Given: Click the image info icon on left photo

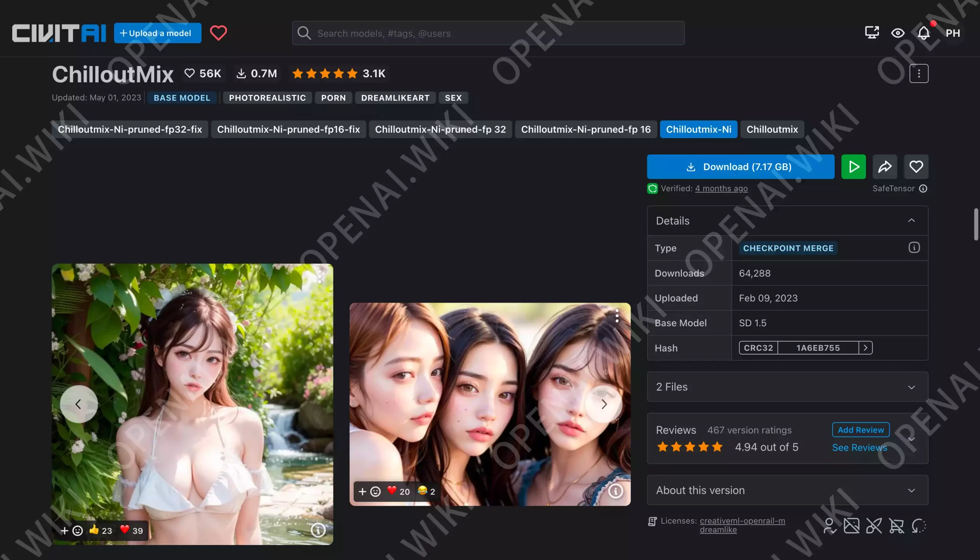Looking at the screenshot, I should click(318, 531).
